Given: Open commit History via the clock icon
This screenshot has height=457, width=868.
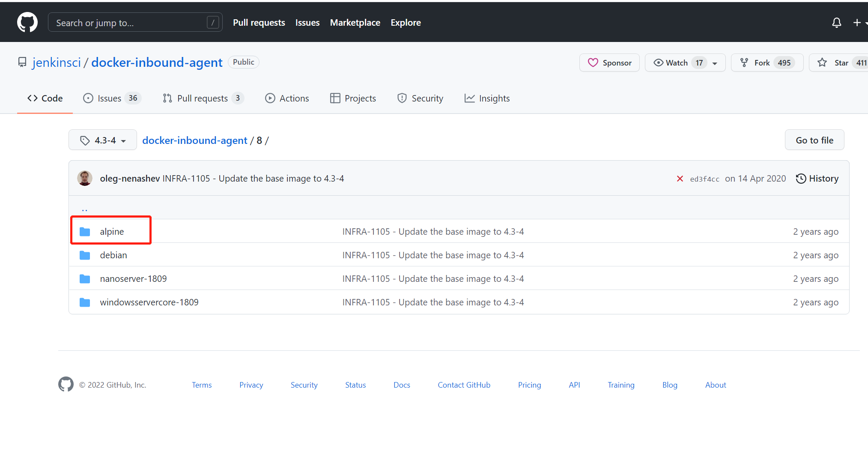Looking at the screenshot, I should click(x=801, y=179).
